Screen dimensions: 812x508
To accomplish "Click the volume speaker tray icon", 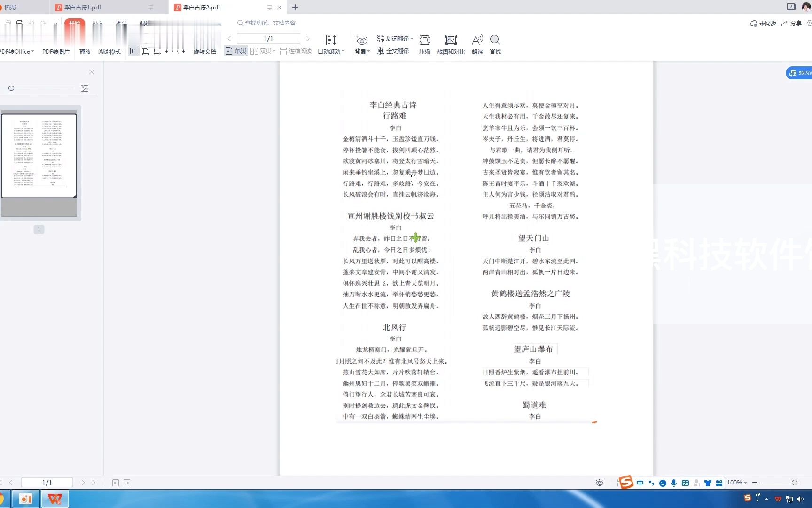I will (x=800, y=499).
